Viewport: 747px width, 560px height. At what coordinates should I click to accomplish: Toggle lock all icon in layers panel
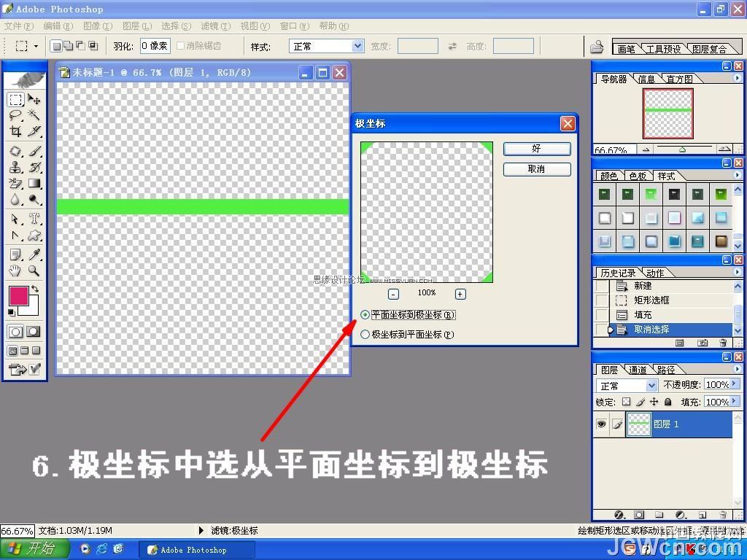pyautogui.click(x=668, y=402)
